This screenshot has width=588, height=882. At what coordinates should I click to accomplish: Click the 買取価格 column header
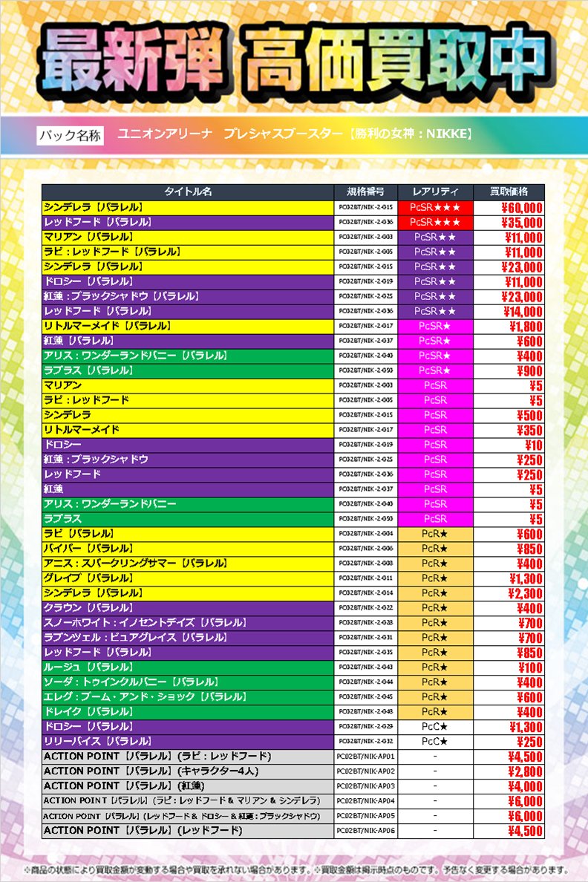(x=509, y=192)
